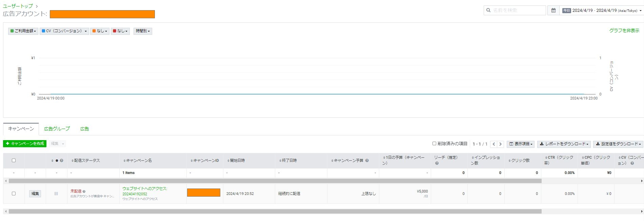Hide the chart via グラフを非表示 link

[624, 30]
